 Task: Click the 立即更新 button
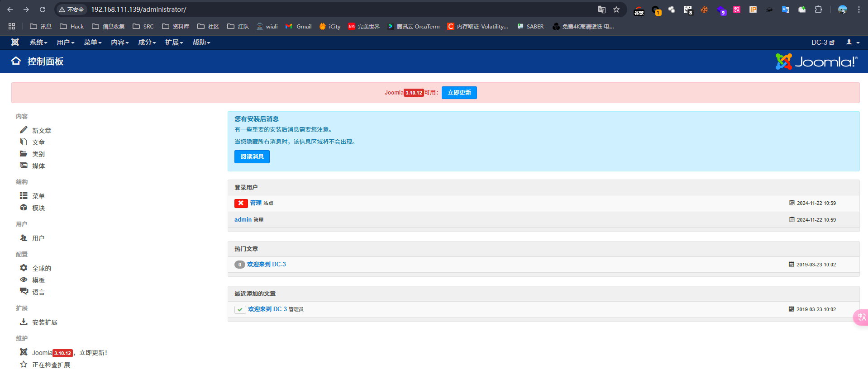coord(459,93)
